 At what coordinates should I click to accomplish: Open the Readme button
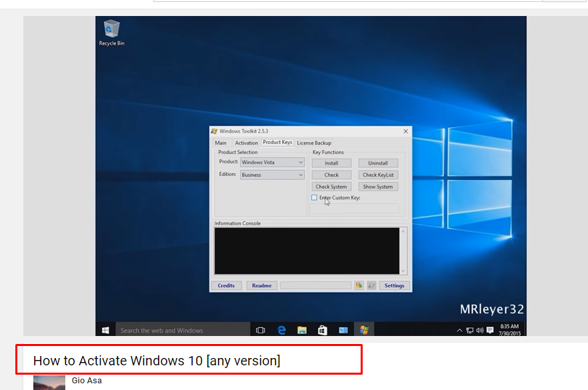click(262, 286)
